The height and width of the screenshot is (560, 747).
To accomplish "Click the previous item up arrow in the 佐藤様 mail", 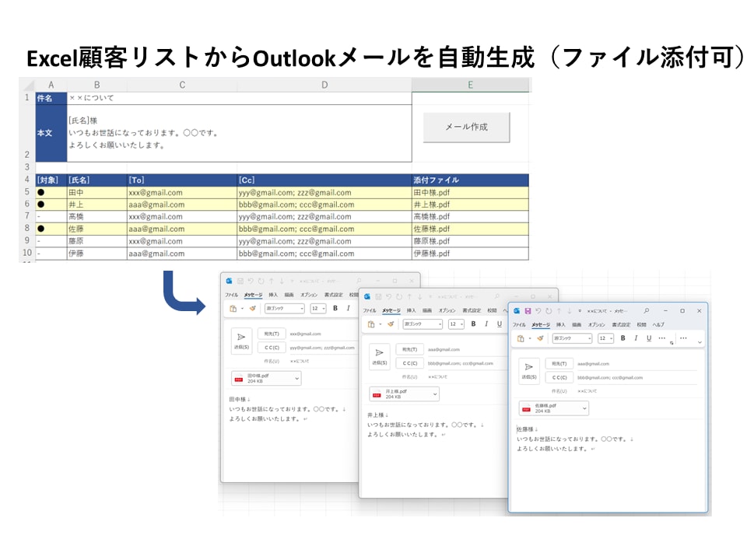I will (x=559, y=311).
